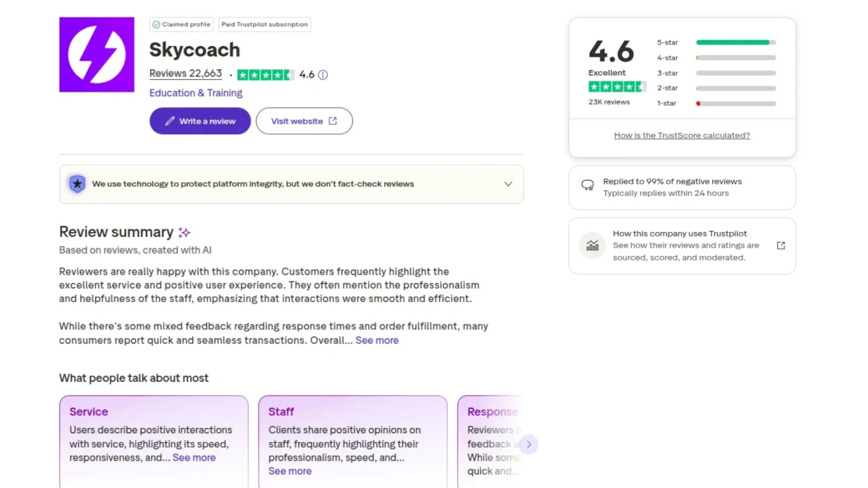
Task: Click 'What people talk about most' heading
Action: point(134,378)
